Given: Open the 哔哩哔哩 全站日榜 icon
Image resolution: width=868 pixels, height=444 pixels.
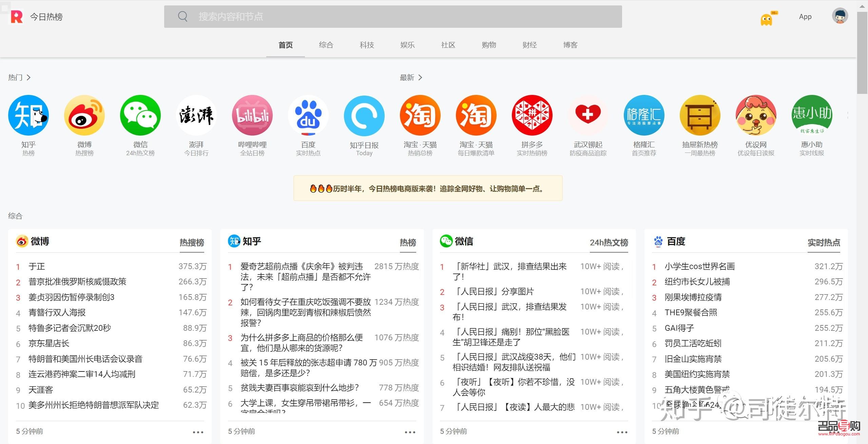Looking at the screenshot, I should pos(252,115).
